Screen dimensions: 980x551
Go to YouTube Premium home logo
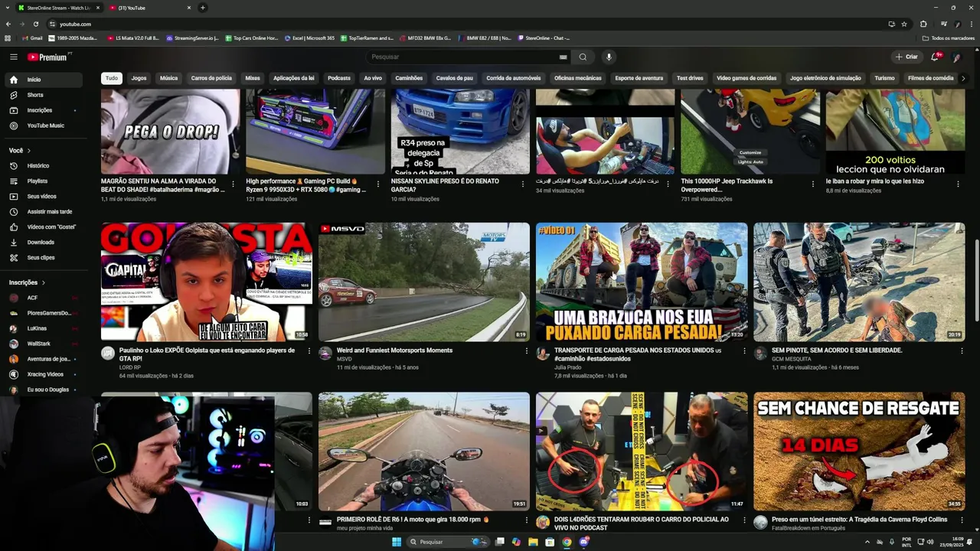click(49, 57)
